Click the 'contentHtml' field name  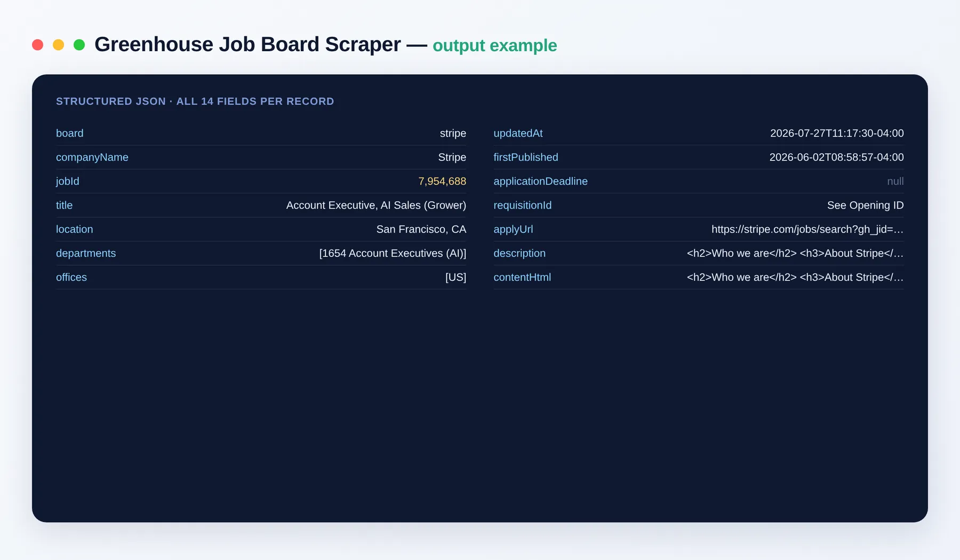coord(522,277)
